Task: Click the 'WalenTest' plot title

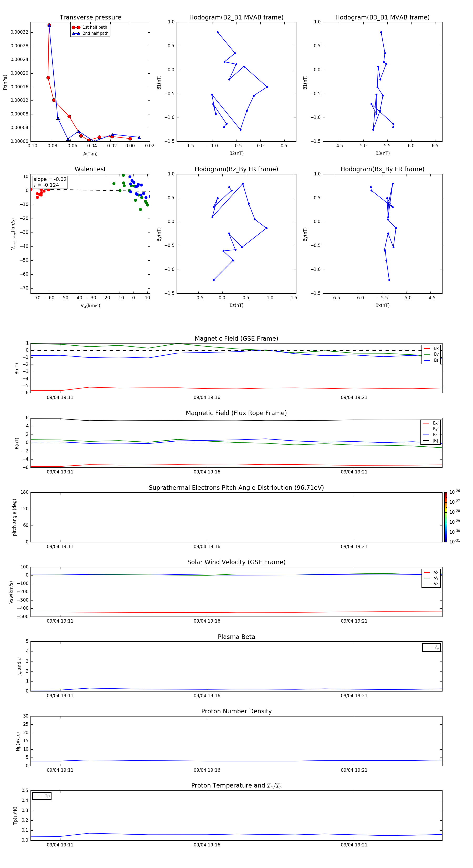Action: click(x=90, y=169)
